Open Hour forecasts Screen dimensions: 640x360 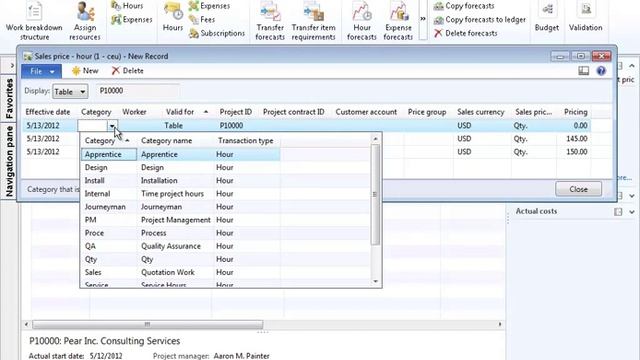point(362,20)
